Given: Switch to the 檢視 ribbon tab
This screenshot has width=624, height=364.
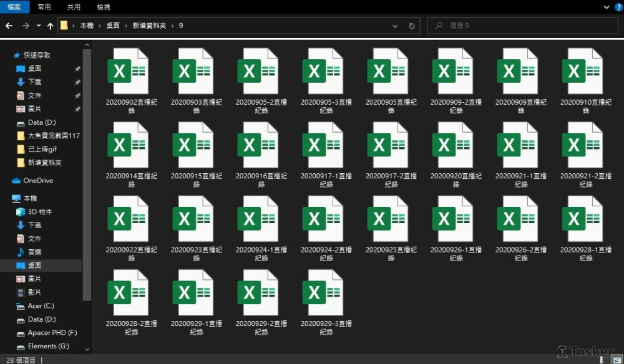Looking at the screenshot, I should tap(104, 7).
